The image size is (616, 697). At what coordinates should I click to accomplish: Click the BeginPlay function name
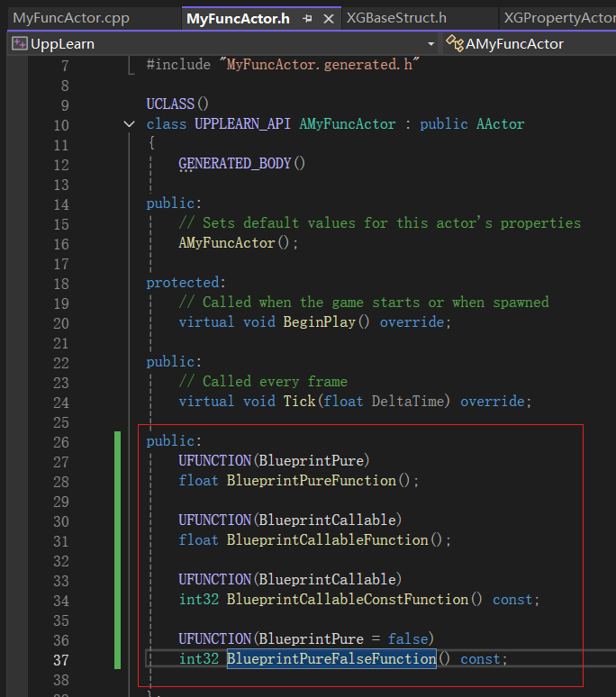pos(319,321)
